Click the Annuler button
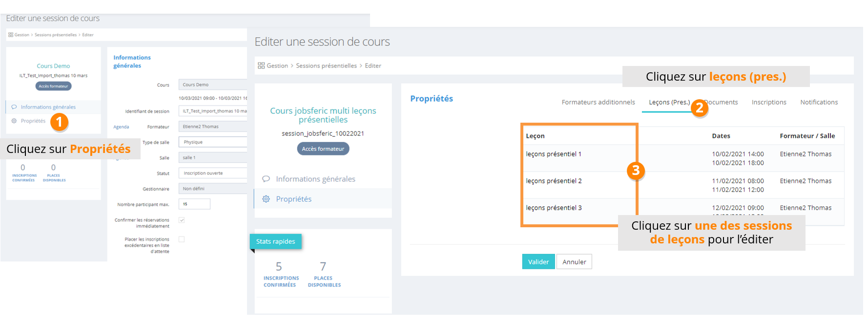Image resolution: width=868 pixels, height=326 pixels. pyautogui.click(x=574, y=262)
